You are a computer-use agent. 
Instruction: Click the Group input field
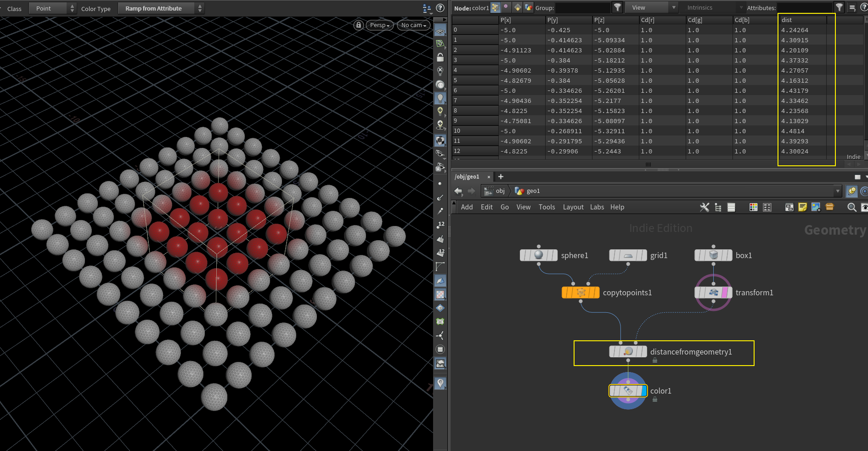tap(583, 8)
